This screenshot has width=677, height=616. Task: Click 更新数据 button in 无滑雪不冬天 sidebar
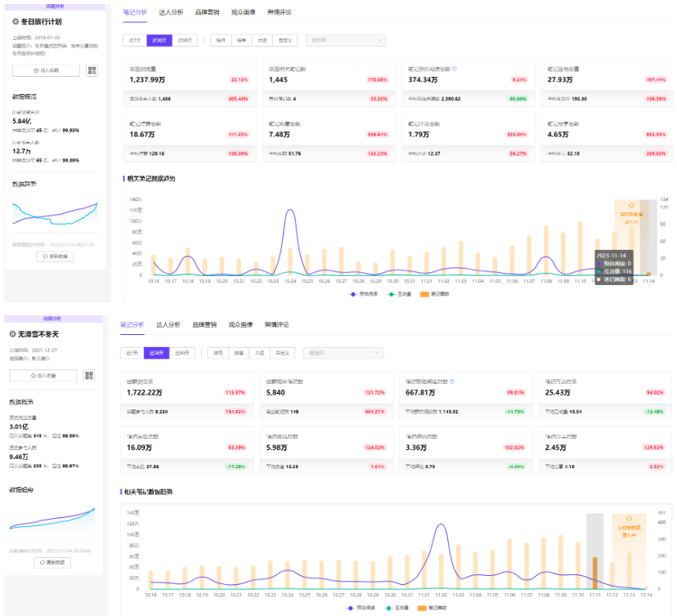coord(52,563)
